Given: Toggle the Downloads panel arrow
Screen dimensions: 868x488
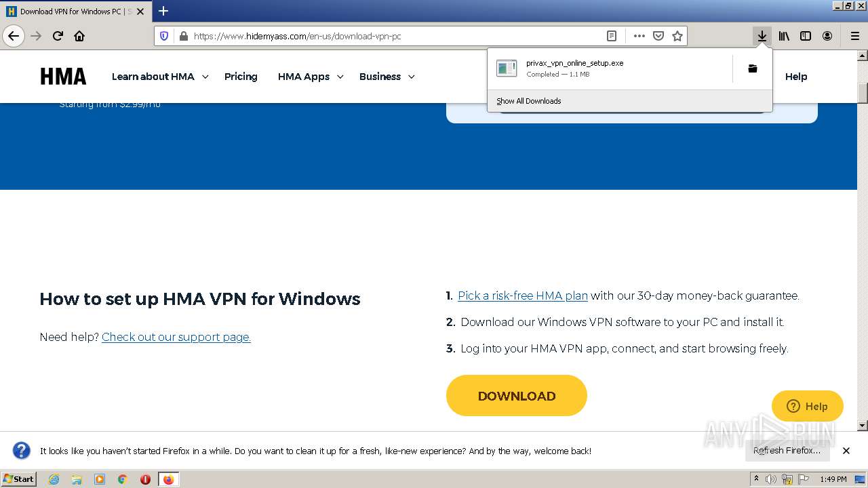Looking at the screenshot, I should pyautogui.click(x=762, y=36).
